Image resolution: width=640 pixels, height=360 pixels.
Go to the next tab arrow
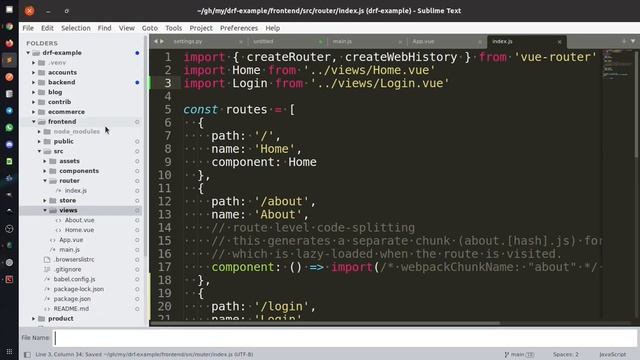pyautogui.click(x=162, y=41)
